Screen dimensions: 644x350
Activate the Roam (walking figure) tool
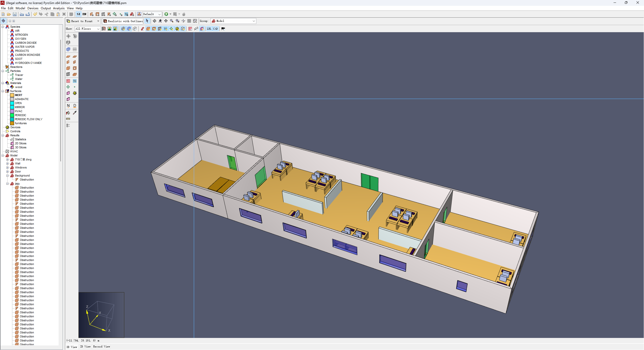click(x=160, y=21)
